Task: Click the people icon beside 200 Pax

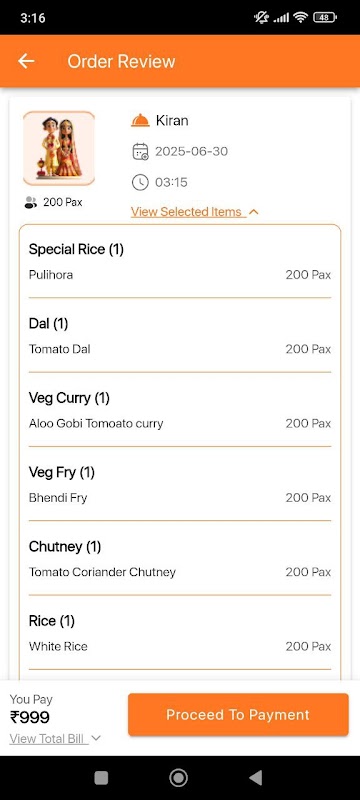Action: tap(31, 203)
